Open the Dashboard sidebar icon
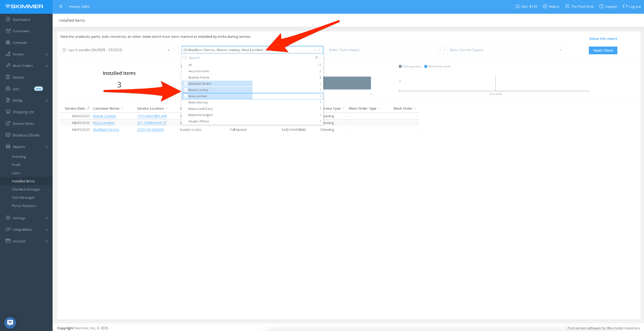The height and width of the screenshot is (331, 644). [x=8, y=19]
